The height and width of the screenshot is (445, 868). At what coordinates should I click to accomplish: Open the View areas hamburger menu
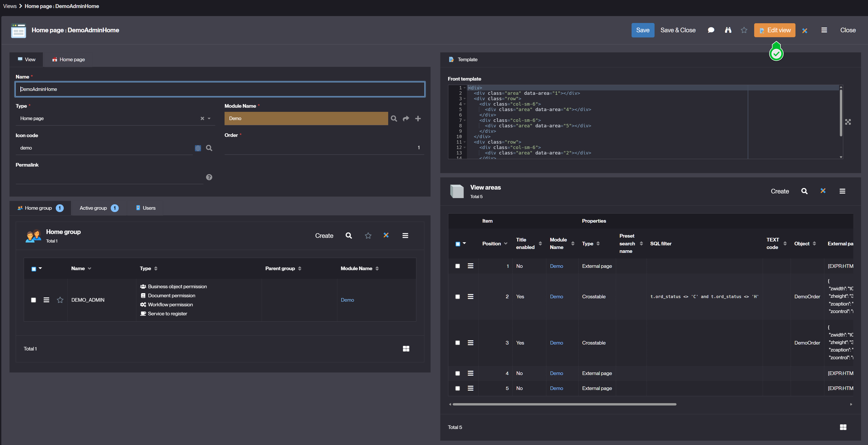[x=842, y=191]
